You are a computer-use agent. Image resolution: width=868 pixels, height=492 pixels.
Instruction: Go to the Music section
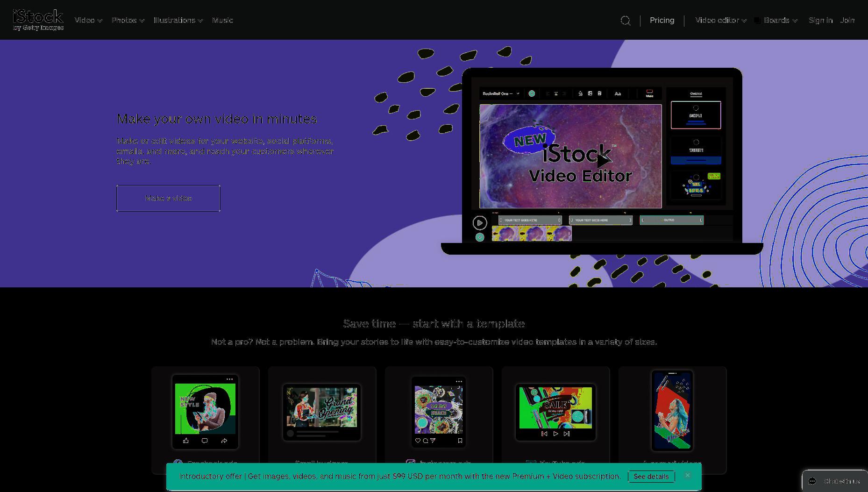click(x=222, y=20)
